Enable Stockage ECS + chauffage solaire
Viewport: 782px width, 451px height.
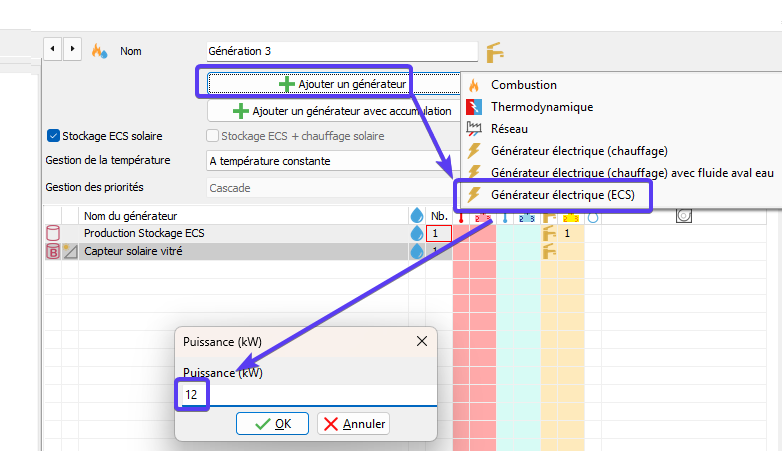coord(212,136)
